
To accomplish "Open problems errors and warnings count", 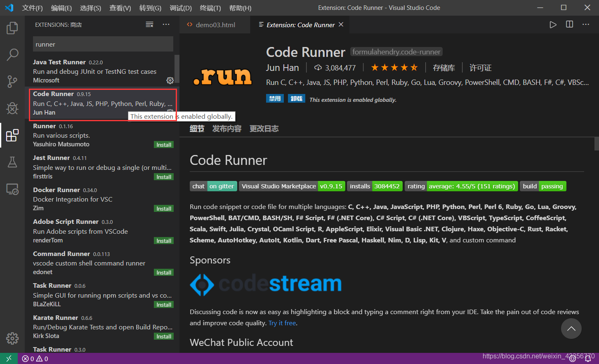I will pyautogui.click(x=35, y=359).
